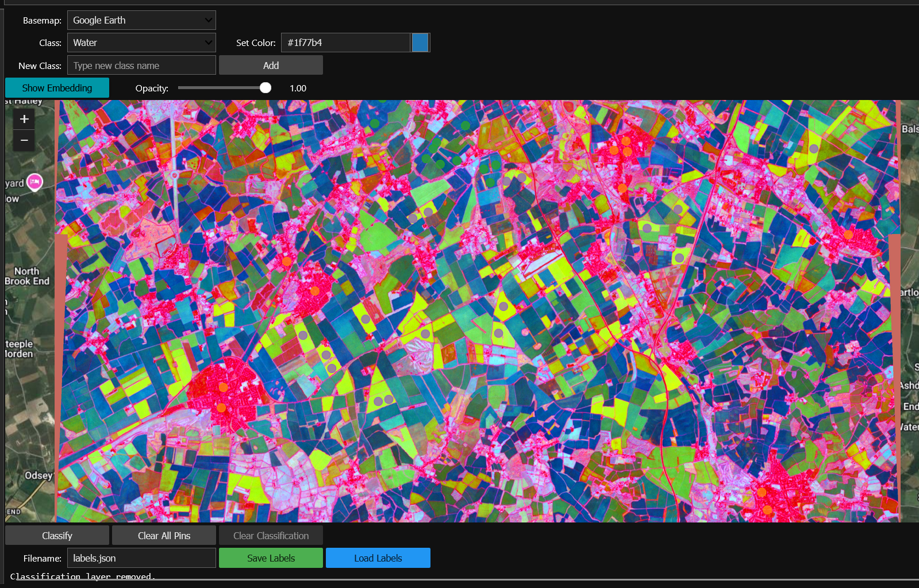Click the North Brook End map label
This screenshot has width=919, height=588.
click(27, 276)
